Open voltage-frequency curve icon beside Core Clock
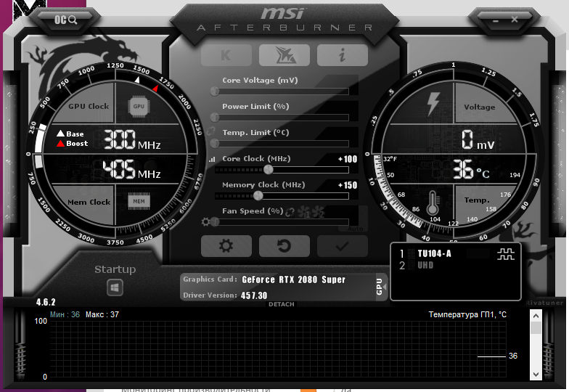This screenshot has width=569, height=392. (212, 160)
